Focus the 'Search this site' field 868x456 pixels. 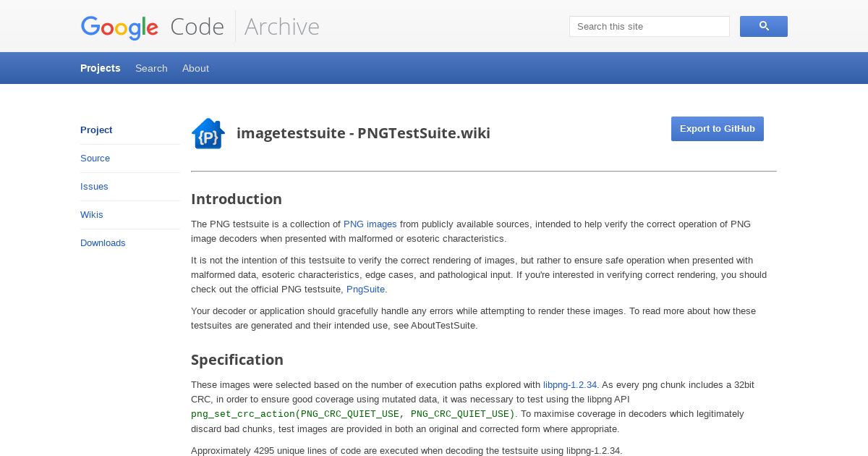point(650,26)
